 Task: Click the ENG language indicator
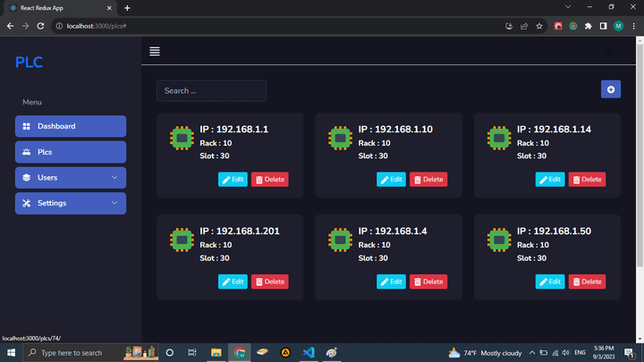coord(580,352)
